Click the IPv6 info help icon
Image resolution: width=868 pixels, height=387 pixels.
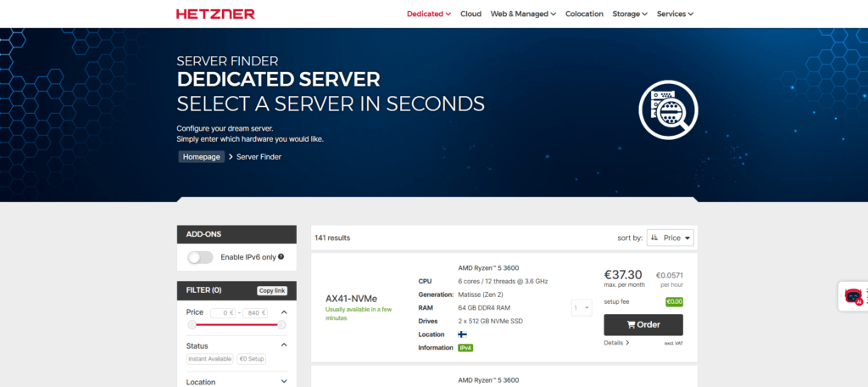click(281, 257)
